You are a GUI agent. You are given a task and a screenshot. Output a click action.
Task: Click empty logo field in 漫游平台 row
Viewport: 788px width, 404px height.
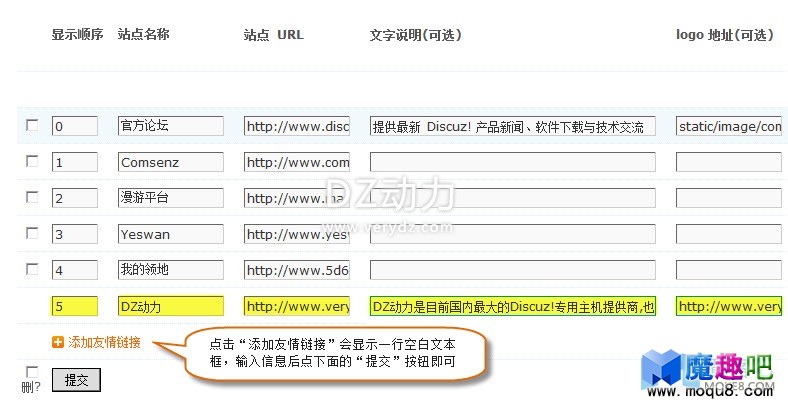(x=729, y=198)
